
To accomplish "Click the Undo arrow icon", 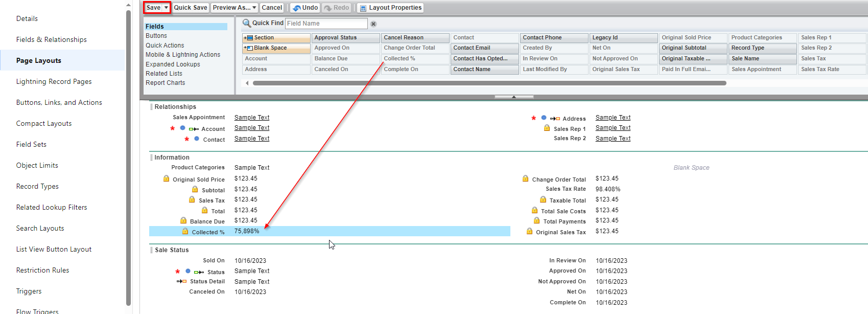I will pyautogui.click(x=296, y=8).
